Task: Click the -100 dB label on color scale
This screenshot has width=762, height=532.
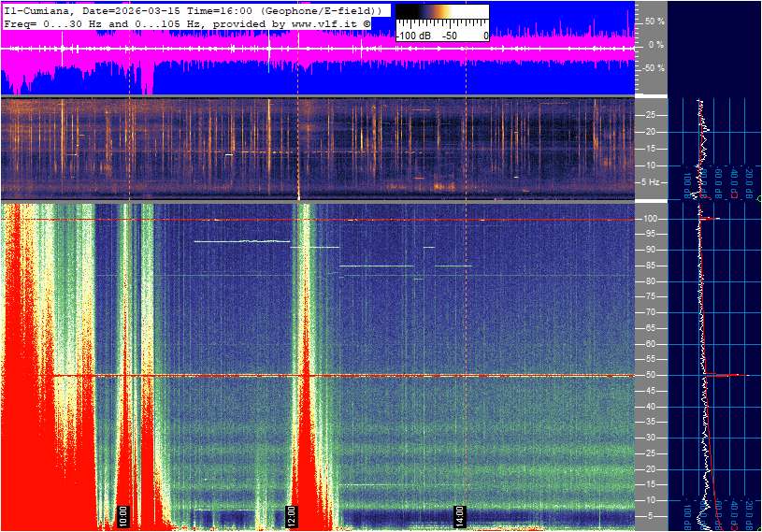Action: pyautogui.click(x=415, y=36)
